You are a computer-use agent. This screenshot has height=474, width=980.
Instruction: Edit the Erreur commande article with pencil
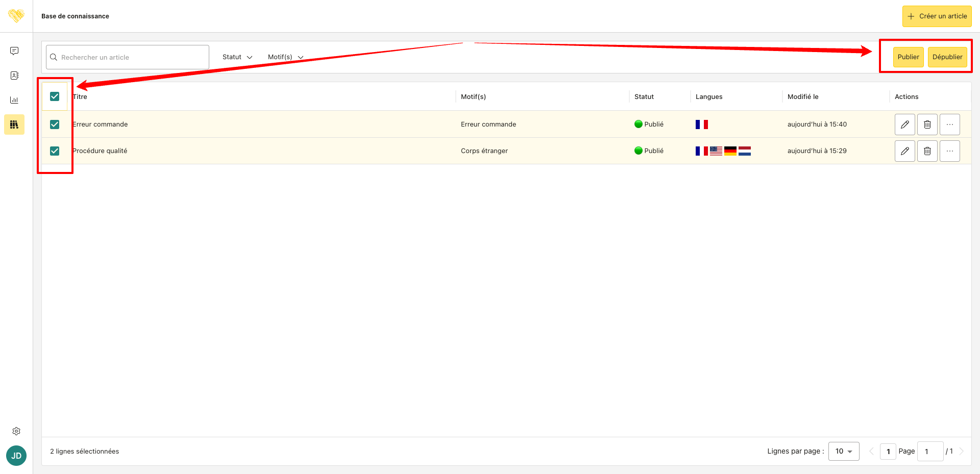coord(904,124)
